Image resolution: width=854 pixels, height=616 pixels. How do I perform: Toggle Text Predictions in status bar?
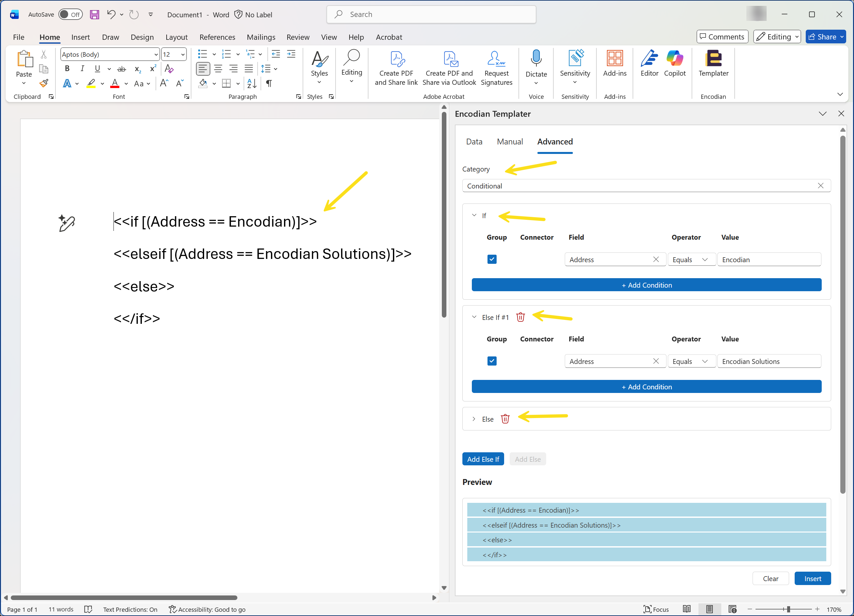[130, 609]
